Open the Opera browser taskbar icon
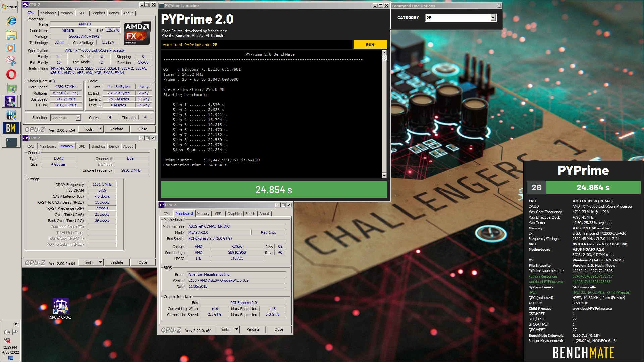644x362 pixels. [11, 74]
